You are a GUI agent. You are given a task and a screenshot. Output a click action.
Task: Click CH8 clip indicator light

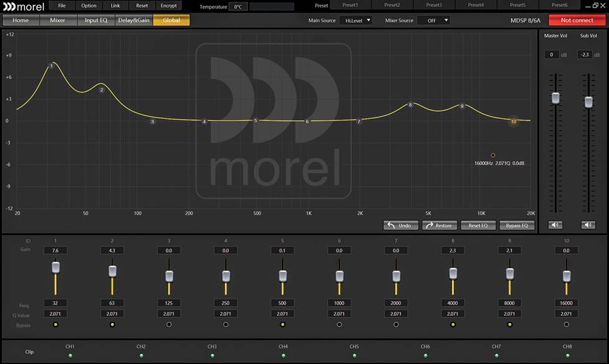pyautogui.click(x=568, y=355)
